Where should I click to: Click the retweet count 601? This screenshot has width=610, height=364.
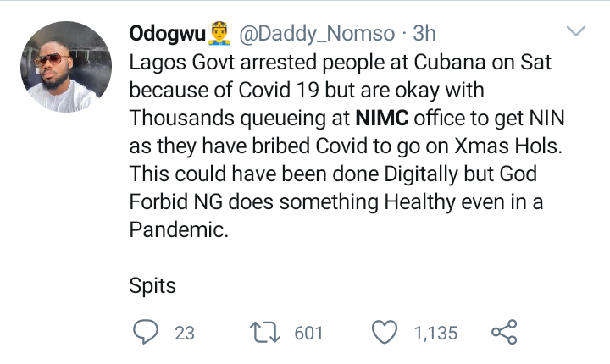coord(308,334)
